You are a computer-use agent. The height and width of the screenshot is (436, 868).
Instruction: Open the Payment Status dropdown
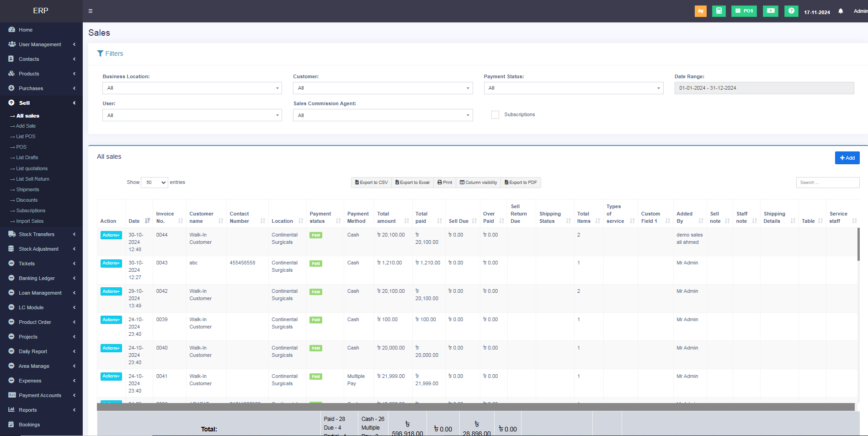pyautogui.click(x=573, y=88)
